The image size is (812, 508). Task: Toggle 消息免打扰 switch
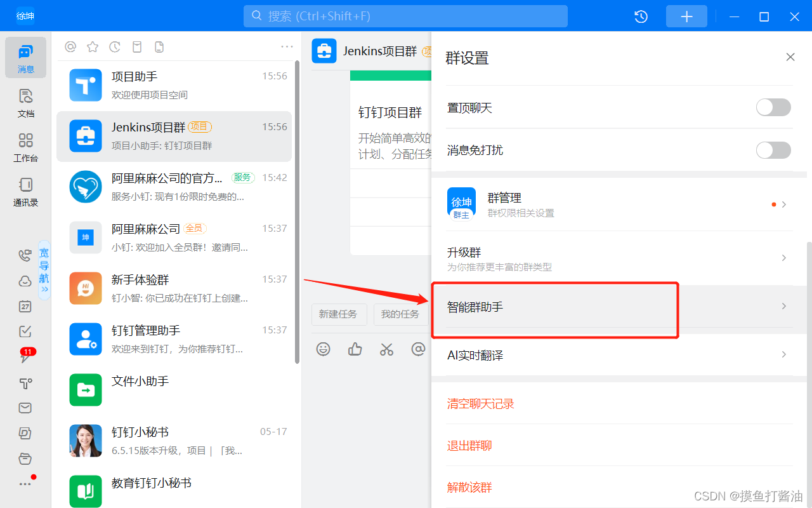tap(773, 150)
